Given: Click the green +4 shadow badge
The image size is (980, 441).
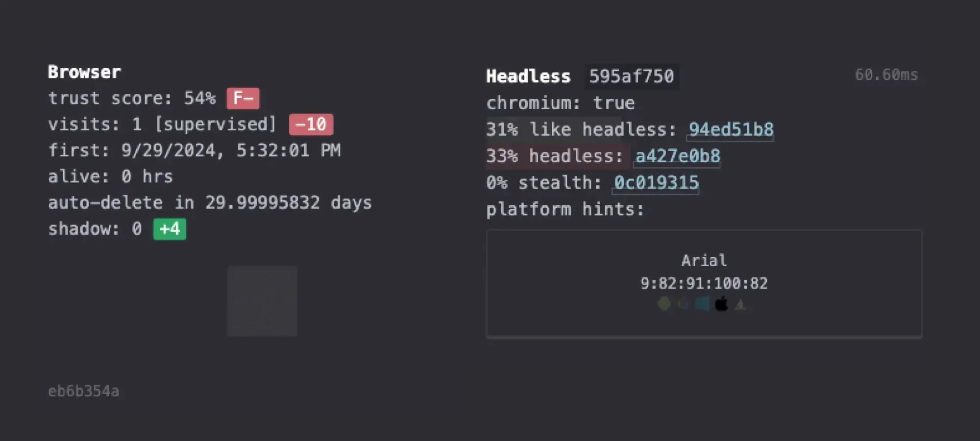Looking at the screenshot, I should (170, 229).
